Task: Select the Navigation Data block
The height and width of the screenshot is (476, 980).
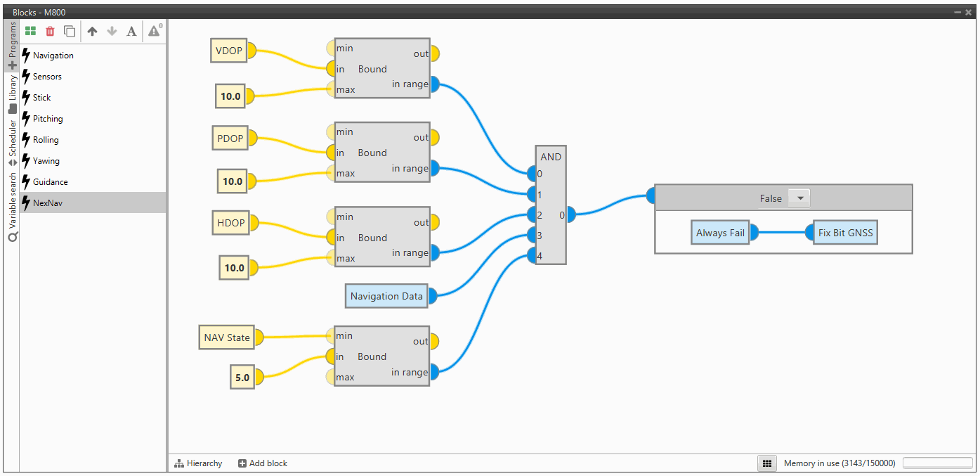Action: point(386,296)
